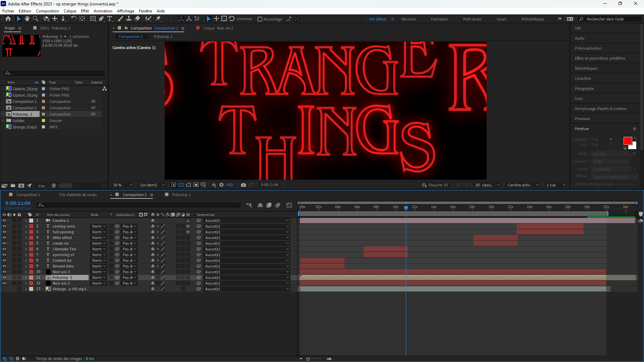Image resolution: width=644 pixels, height=362 pixels.
Task: Open the 50 % magnification dropdown
Action: pos(123,185)
